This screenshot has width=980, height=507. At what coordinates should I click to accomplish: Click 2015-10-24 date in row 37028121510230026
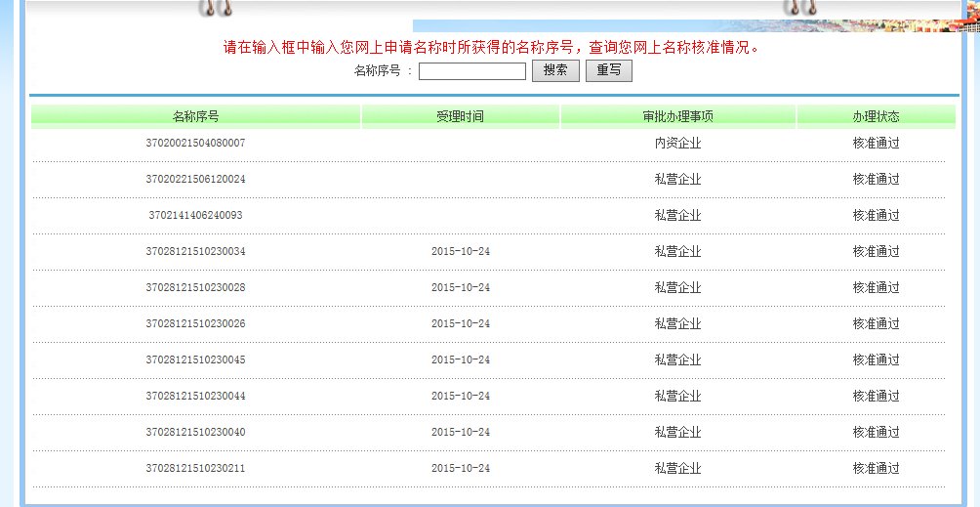click(461, 323)
